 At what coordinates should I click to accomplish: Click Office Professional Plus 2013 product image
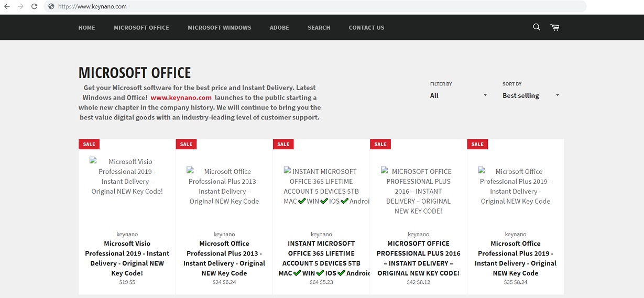pyautogui.click(x=224, y=186)
